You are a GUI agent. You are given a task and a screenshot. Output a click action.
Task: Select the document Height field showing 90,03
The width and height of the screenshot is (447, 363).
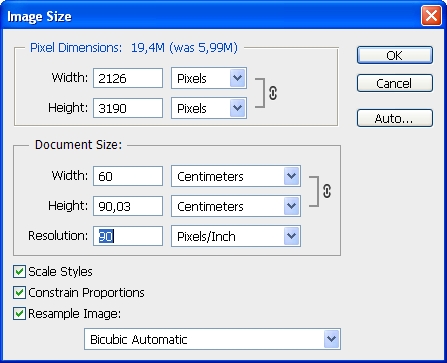[x=128, y=206]
